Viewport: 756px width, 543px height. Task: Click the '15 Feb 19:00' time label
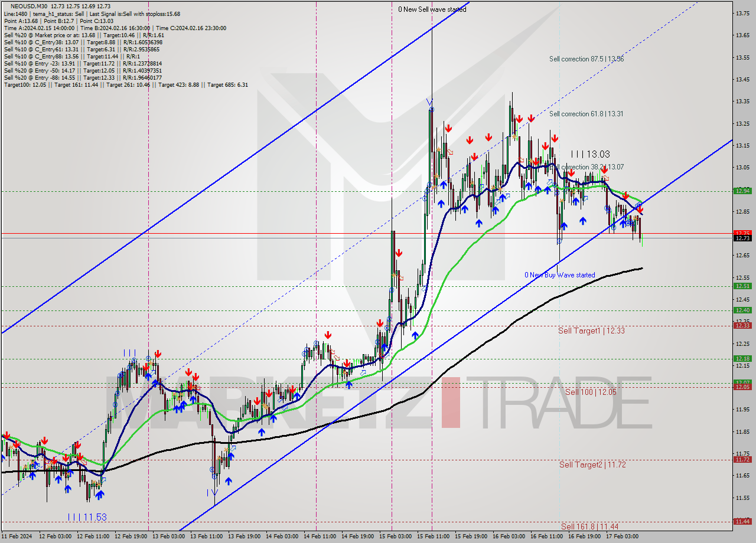pos(472,537)
